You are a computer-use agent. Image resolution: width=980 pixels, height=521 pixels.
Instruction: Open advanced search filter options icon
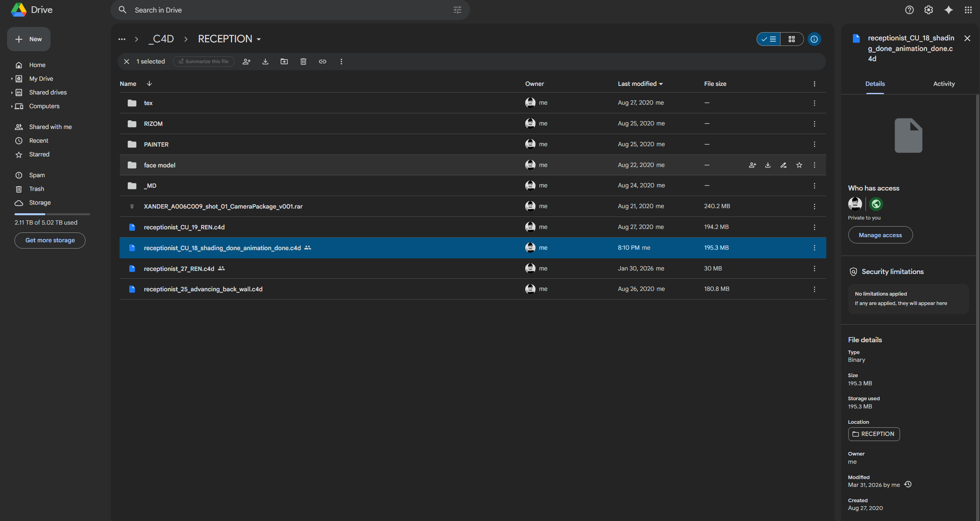coord(457,10)
